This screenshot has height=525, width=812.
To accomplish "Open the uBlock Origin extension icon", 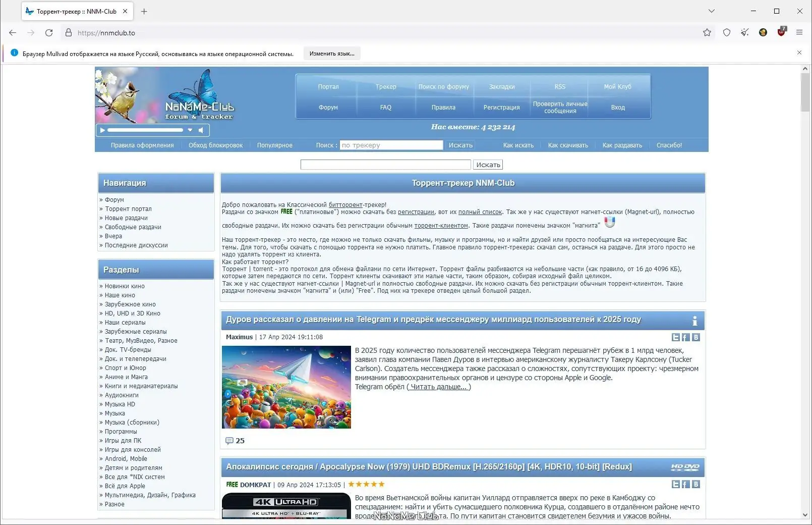I will [x=781, y=32].
